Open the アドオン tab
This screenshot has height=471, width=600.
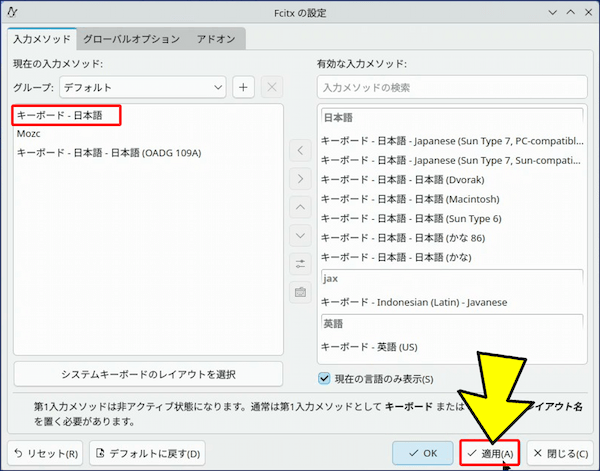[x=217, y=39]
